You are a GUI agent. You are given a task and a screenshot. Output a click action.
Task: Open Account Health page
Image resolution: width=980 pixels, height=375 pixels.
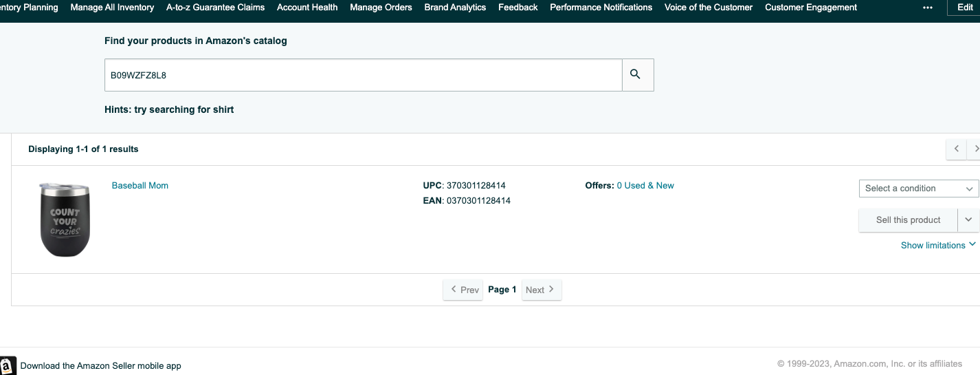(x=307, y=8)
